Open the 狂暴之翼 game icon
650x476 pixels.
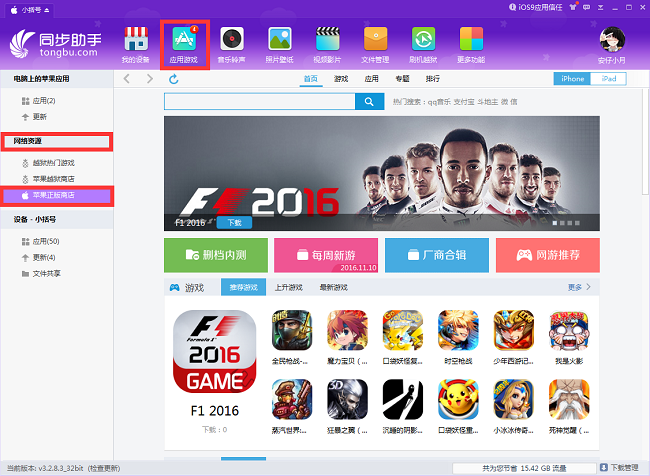coord(347,399)
